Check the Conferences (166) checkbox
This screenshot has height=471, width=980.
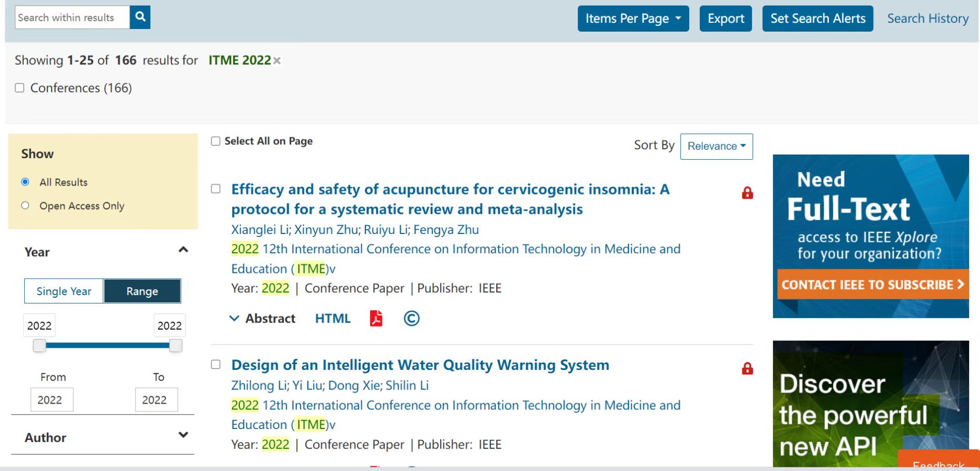pos(20,88)
